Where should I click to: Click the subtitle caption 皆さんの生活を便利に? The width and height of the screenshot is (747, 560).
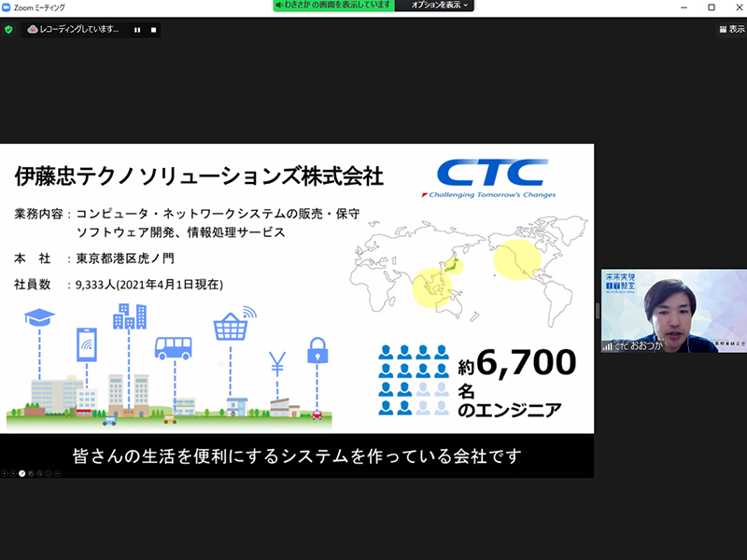pos(297,456)
